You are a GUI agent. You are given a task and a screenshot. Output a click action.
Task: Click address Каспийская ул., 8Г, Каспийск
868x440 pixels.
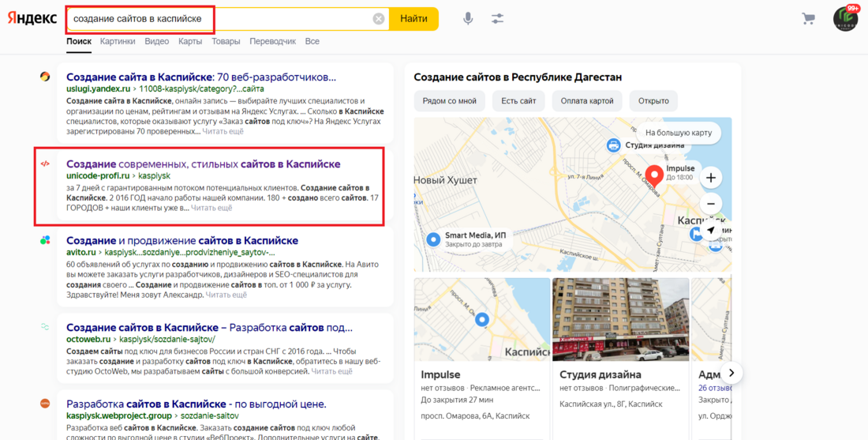[x=611, y=404]
